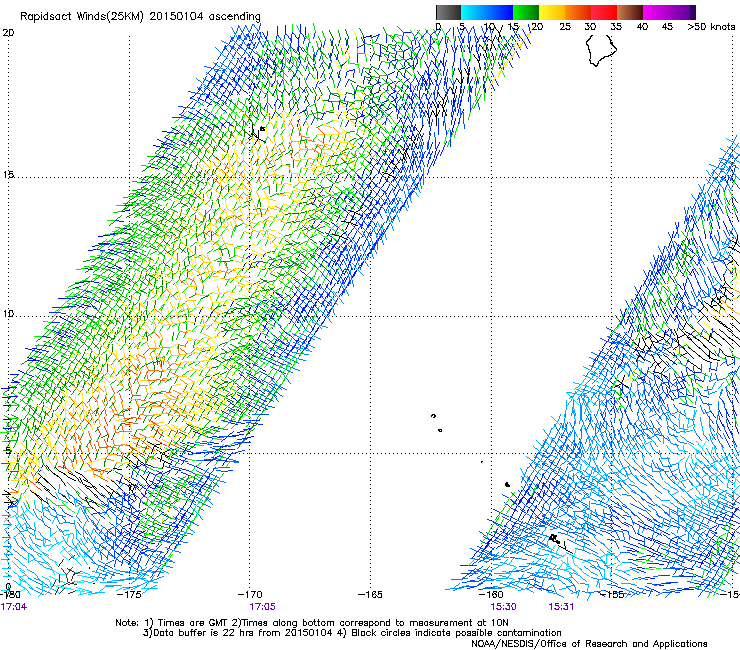
Task: Select the 'Rapidscat Winds(25KM) 20150104 ascending' title
Action: pos(140,16)
